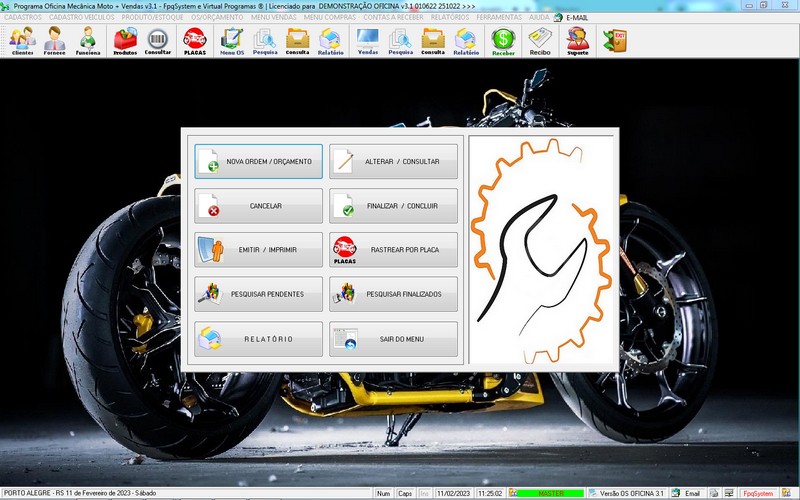Open the Vendas monitor icon

(x=368, y=41)
